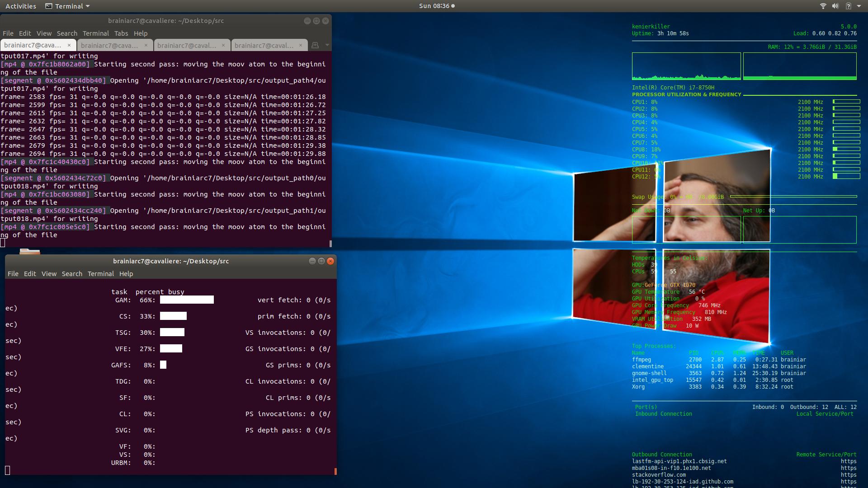Switch to the second terminal tab
868x488 pixels.
[109, 45]
